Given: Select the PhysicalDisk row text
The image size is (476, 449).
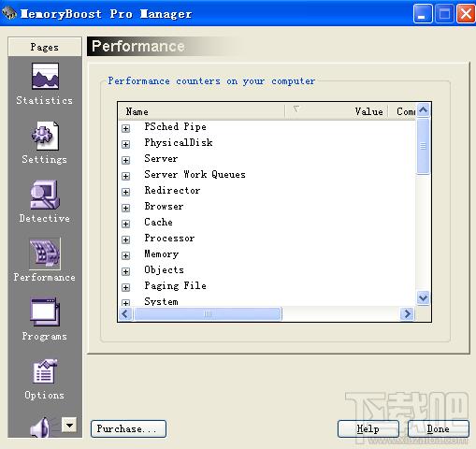Looking at the screenshot, I should [179, 143].
